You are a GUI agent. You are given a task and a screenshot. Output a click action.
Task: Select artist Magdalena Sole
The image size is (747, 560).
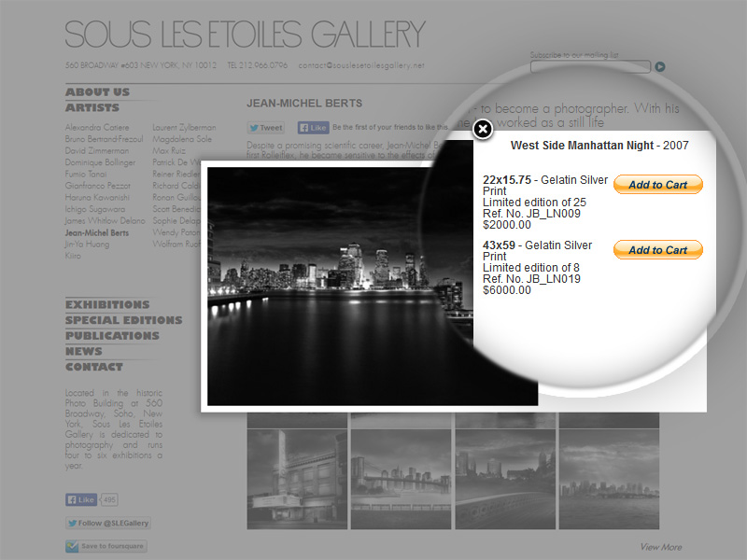coord(182,139)
